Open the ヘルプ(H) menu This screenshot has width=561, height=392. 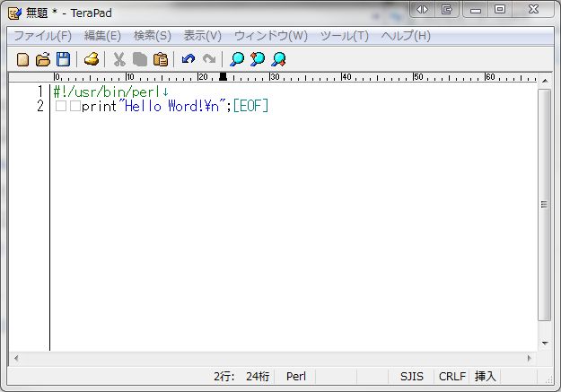coord(406,36)
